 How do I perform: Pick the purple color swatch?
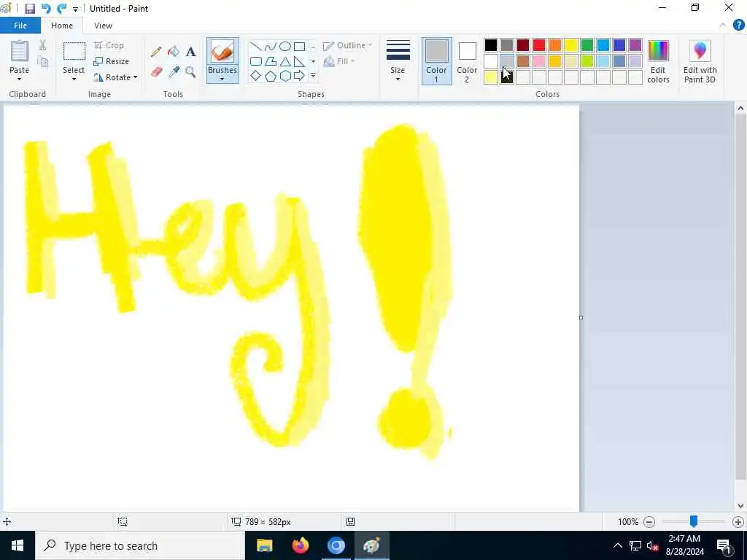pyautogui.click(x=635, y=45)
